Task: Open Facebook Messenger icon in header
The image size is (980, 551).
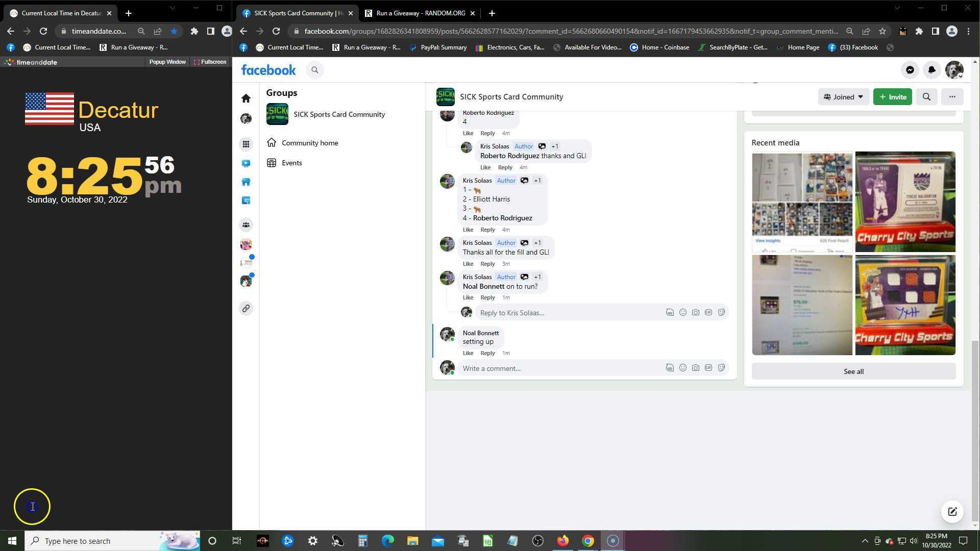Action: 910,70
